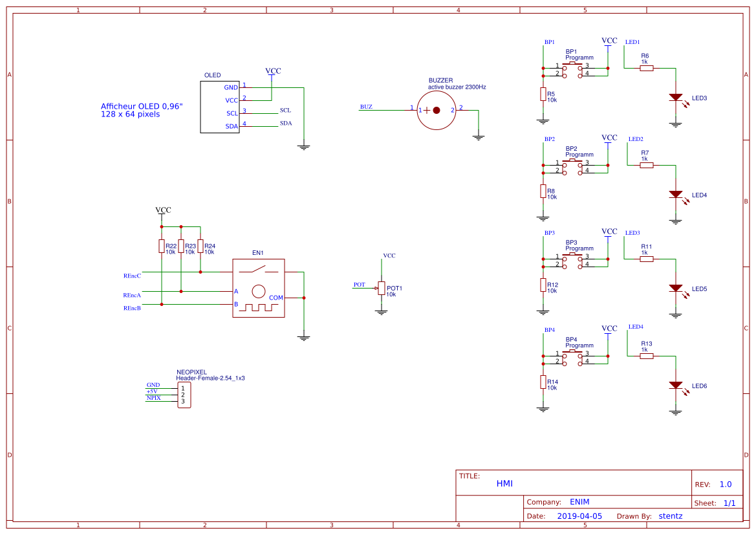Select the date 2019-04-05 in title block

point(580,516)
